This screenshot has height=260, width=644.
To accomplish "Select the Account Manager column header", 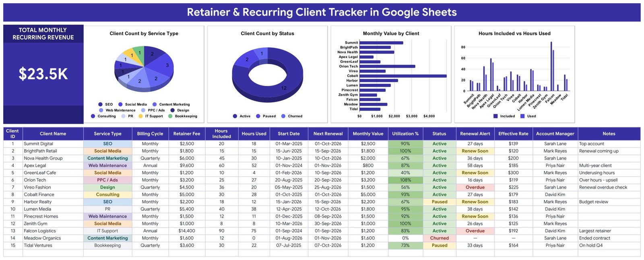I will click(555, 134).
